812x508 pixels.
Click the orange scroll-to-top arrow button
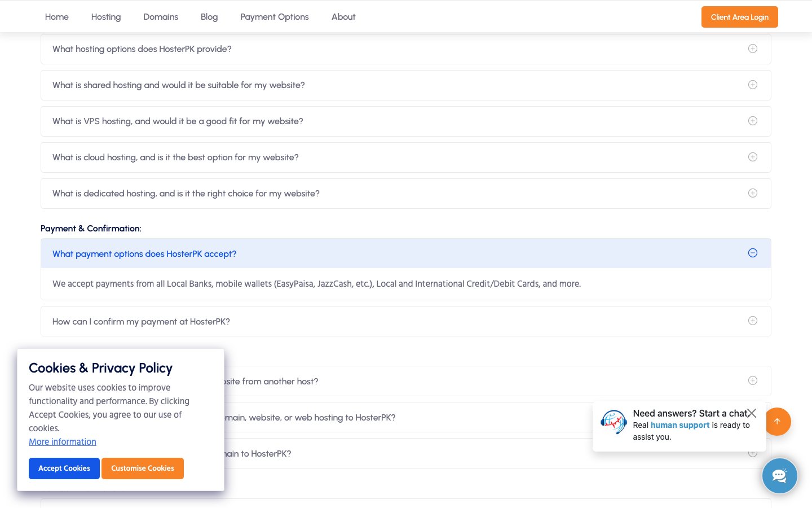pyautogui.click(x=777, y=421)
